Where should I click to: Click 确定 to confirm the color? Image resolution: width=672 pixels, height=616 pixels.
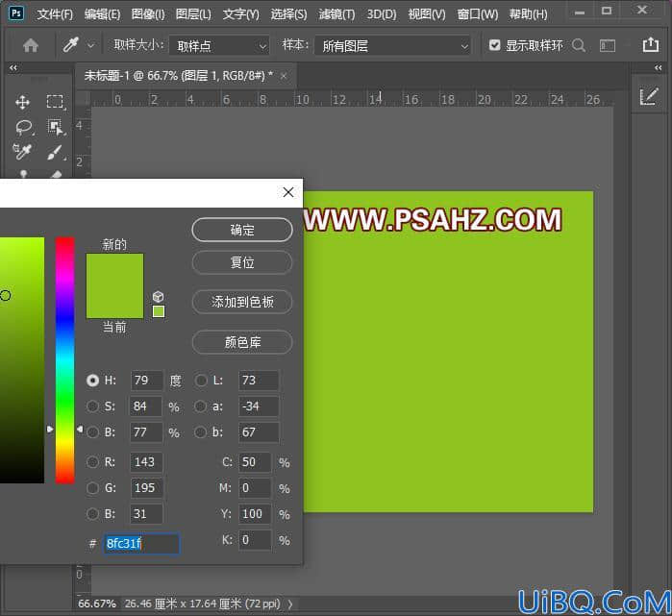click(242, 230)
